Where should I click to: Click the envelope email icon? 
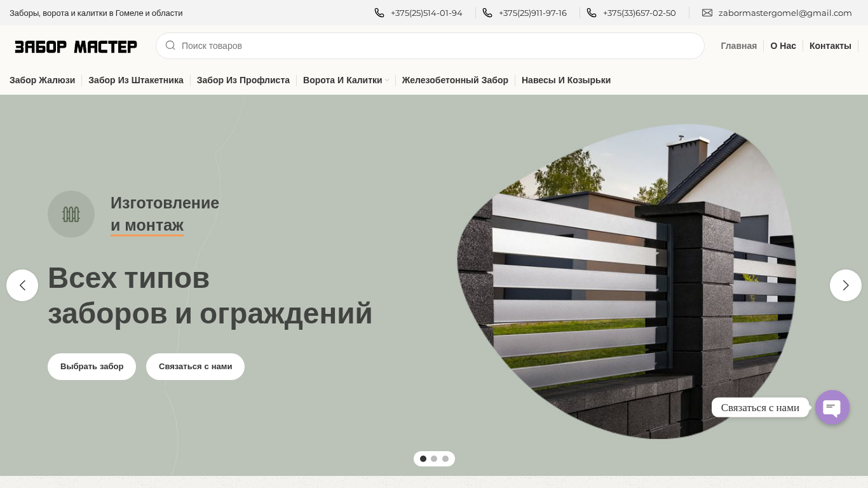(x=707, y=13)
